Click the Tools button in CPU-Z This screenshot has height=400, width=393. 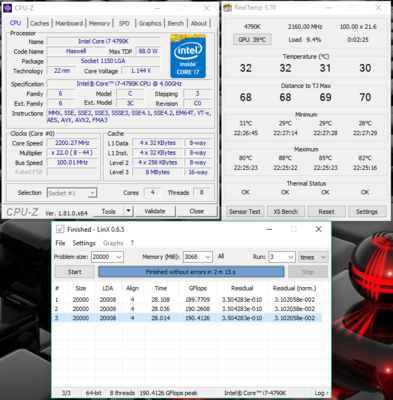pyautogui.click(x=108, y=211)
